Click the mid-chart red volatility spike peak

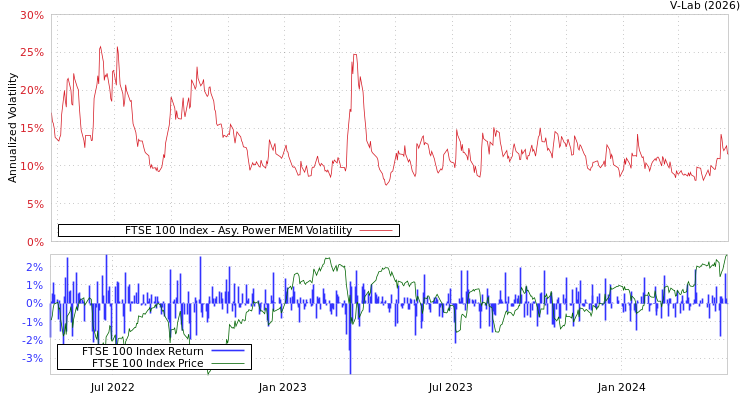(x=354, y=55)
